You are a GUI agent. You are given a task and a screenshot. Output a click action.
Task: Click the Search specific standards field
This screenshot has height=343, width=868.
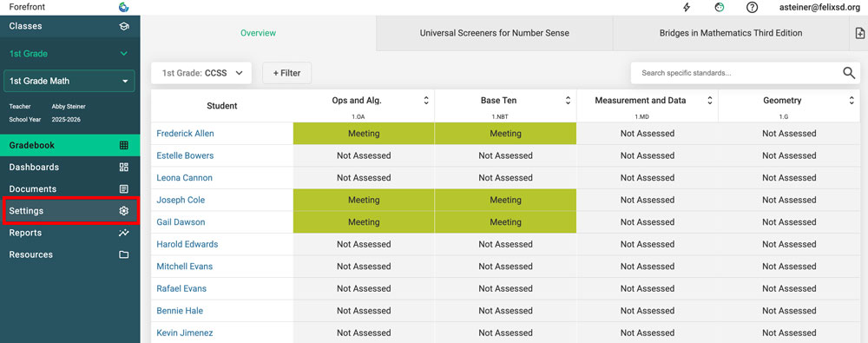click(736, 73)
